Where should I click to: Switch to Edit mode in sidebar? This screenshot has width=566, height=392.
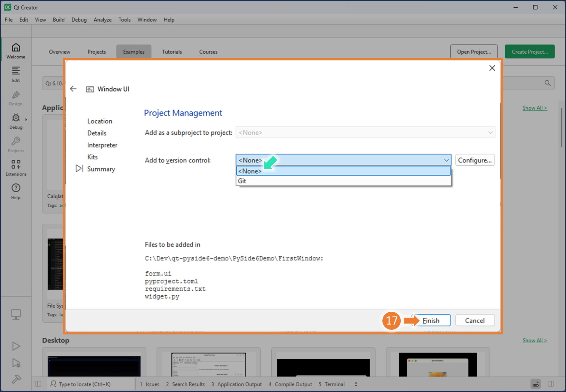[16, 74]
